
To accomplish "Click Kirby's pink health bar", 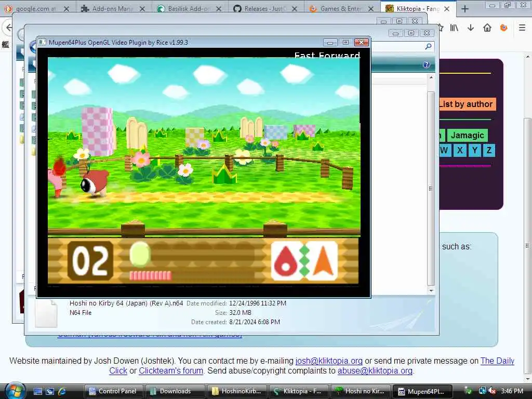I will (150, 275).
